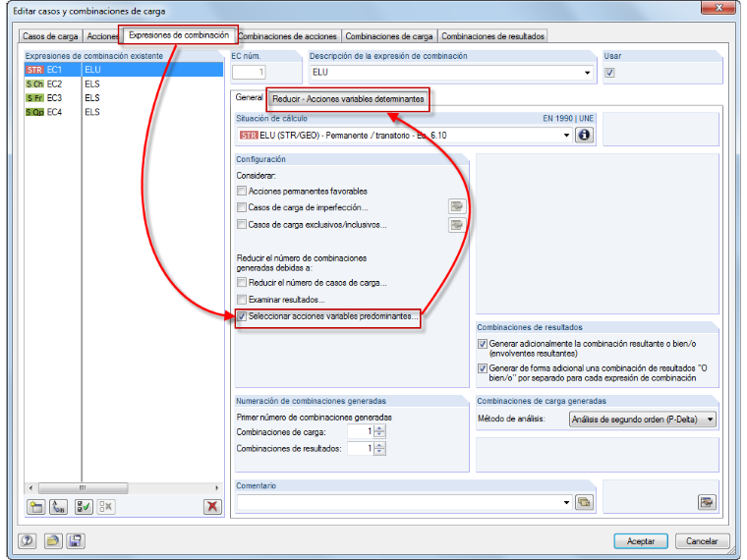Screen dimensions: 747x560
Task: Click the S Qp badge of EC4
Action: coord(34,112)
